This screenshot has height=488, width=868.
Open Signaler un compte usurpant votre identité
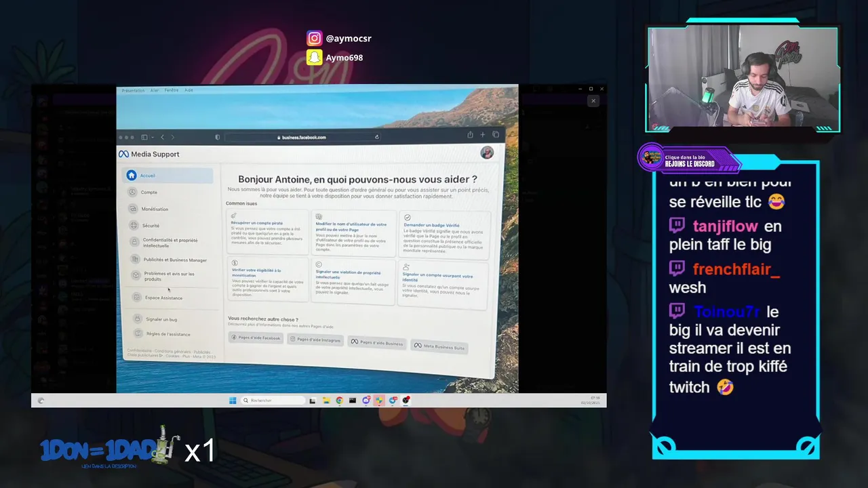pyautogui.click(x=443, y=284)
